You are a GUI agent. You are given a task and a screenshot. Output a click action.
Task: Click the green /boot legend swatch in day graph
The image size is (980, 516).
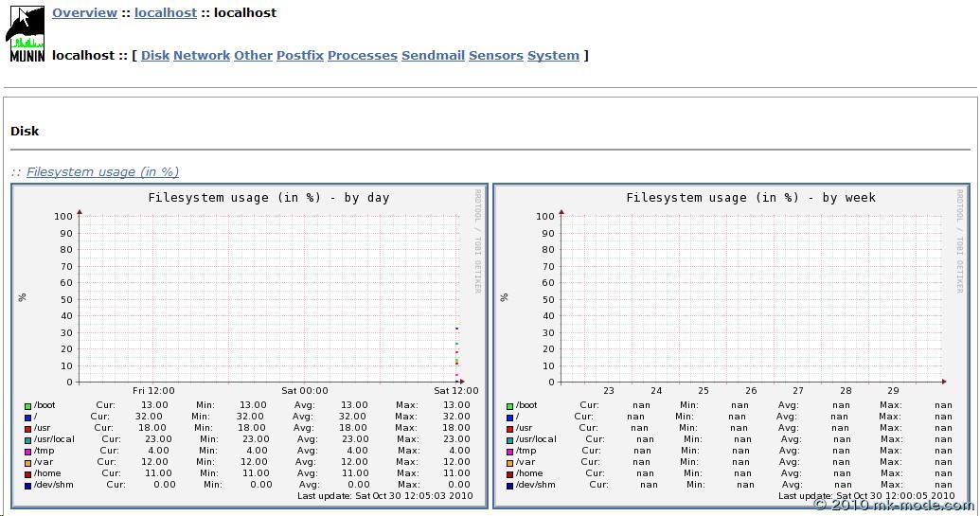[x=28, y=406]
